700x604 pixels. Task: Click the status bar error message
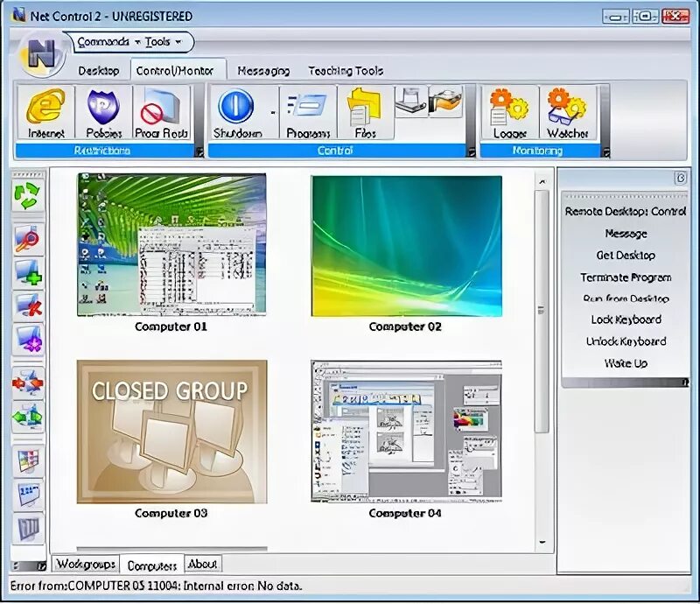[157, 586]
